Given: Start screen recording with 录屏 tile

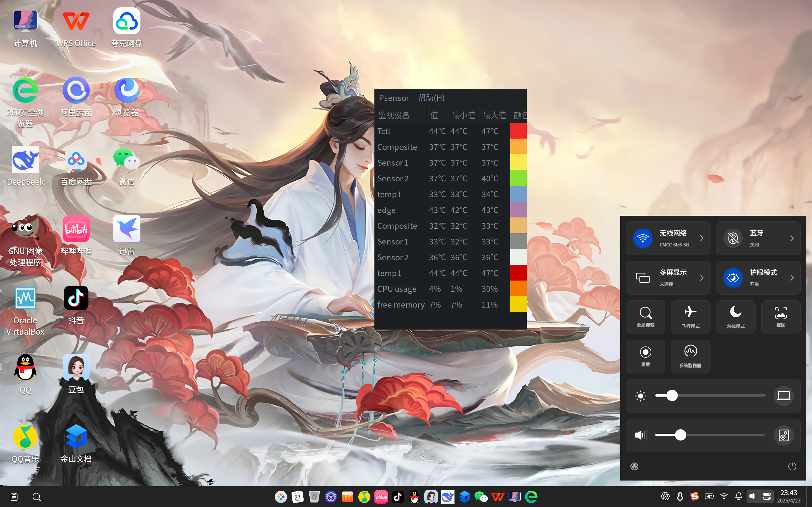Looking at the screenshot, I should [x=645, y=356].
